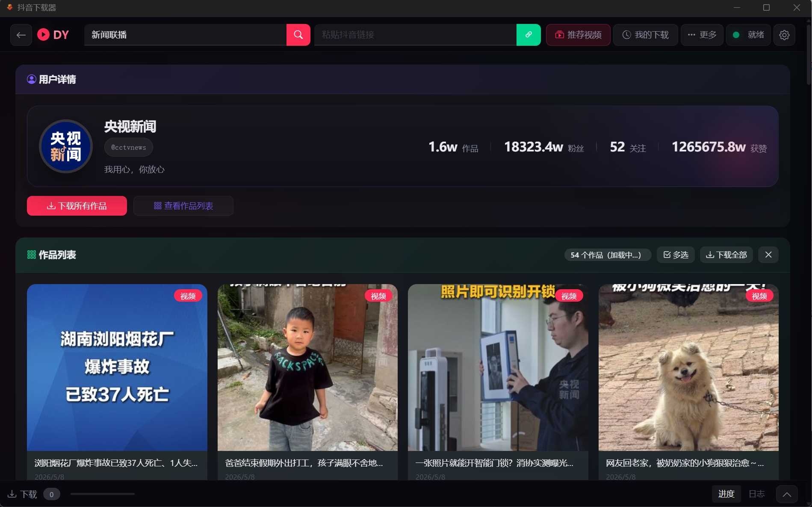
Task: Click 查看作品列表 button
Action: pos(183,206)
